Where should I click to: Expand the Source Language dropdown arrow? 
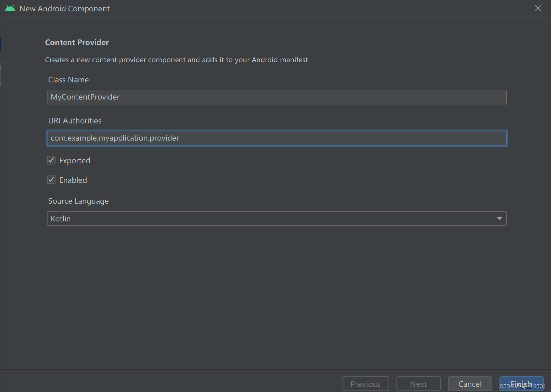[499, 219]
